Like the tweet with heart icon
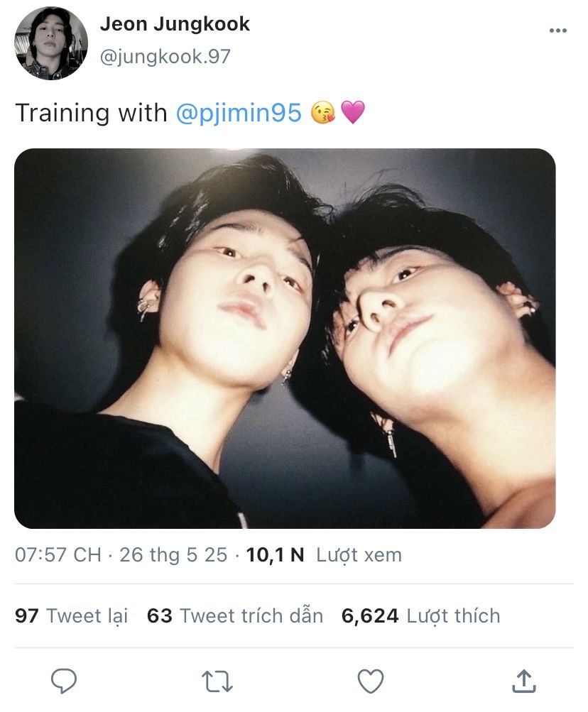 371,681
